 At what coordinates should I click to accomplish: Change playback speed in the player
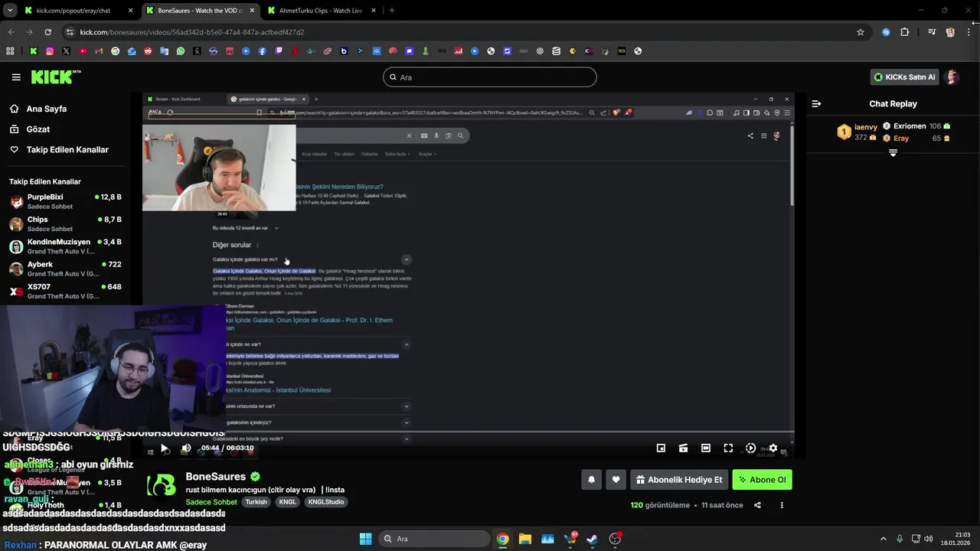tap(751, 448)
